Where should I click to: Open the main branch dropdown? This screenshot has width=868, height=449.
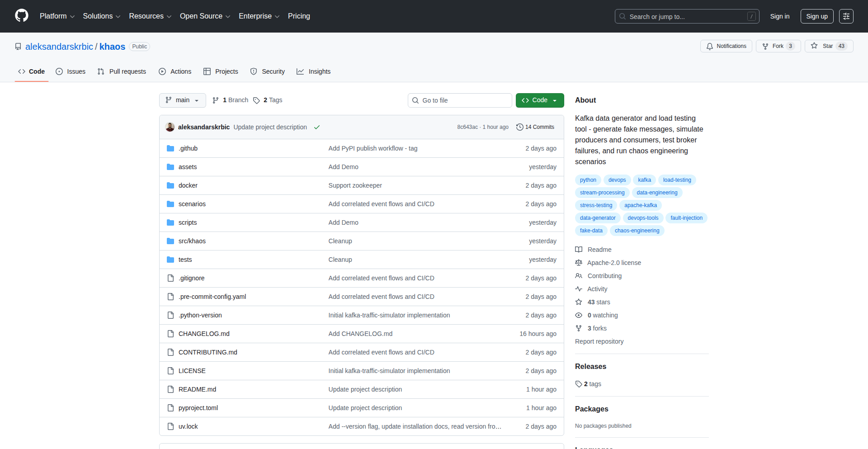(182, 100)
